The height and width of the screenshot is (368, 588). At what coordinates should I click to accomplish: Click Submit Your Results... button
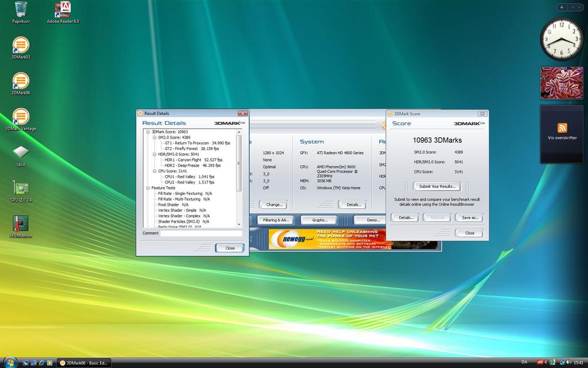click(x=437, y=186)
